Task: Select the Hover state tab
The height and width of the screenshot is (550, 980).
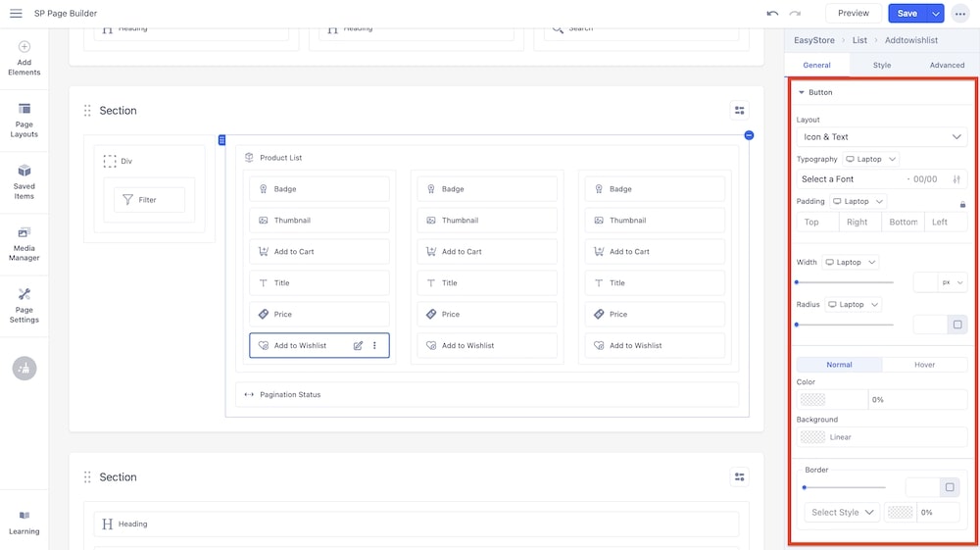Action: click(924, 365)
